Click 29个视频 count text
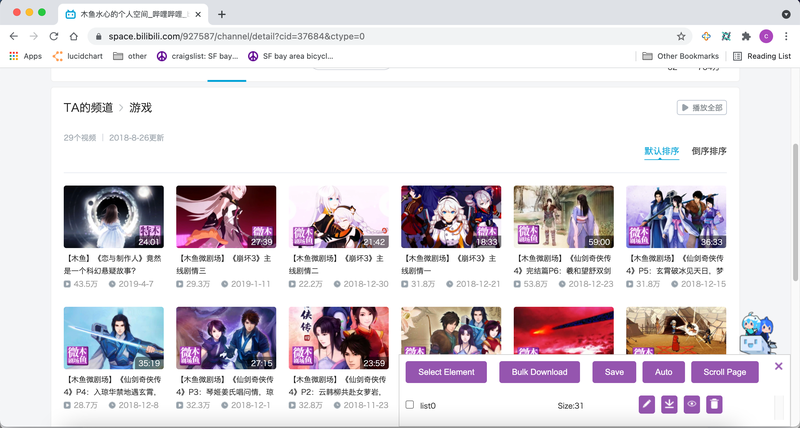This screenshot has height=428, width=800. click(x=80, y=138)
